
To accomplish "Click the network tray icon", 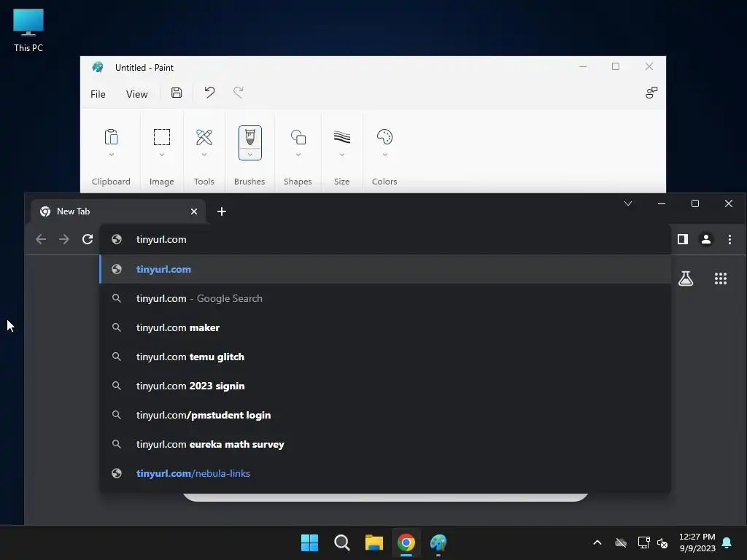I will [643, 542].
